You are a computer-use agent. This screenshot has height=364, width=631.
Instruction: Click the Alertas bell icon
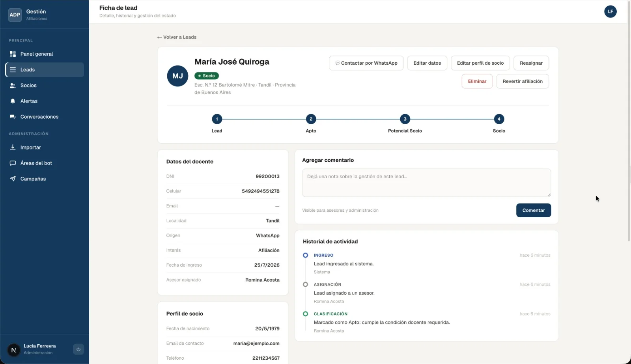[13, 101]
